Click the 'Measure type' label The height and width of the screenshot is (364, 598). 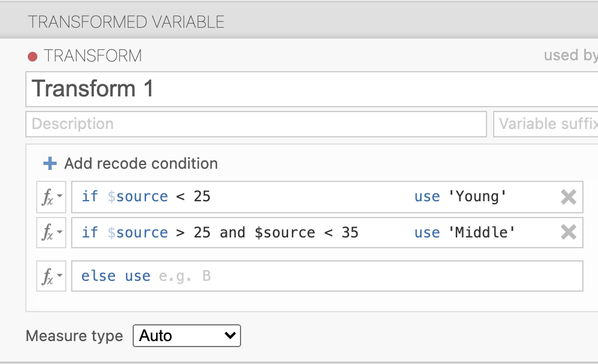click(74, 336)
